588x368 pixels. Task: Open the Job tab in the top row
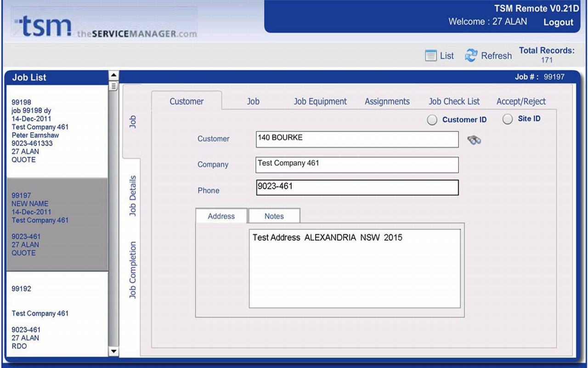(x=253, y=101)
